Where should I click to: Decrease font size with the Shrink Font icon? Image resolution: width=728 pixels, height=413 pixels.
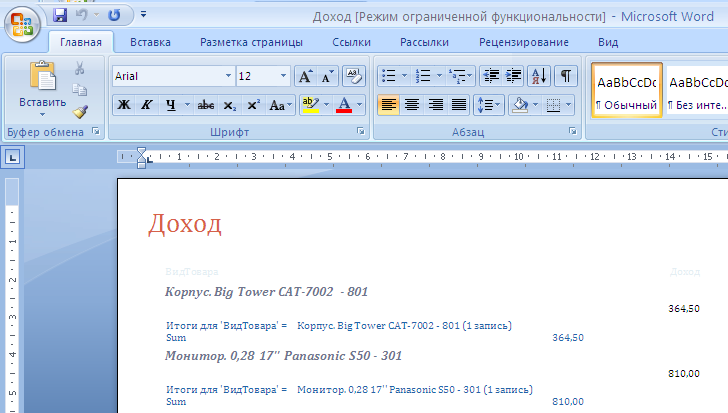tap(327, 76)
